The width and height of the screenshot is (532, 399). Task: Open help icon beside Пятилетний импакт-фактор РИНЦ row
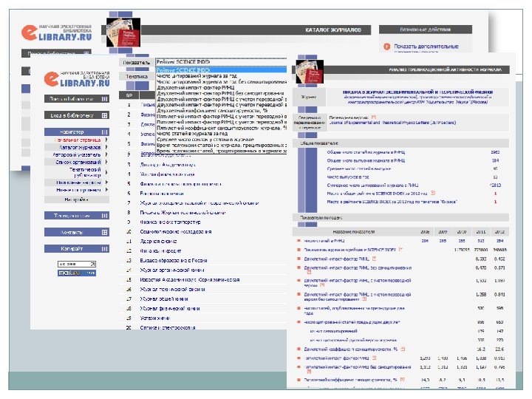pyautogui.click(x=374, y=358)
